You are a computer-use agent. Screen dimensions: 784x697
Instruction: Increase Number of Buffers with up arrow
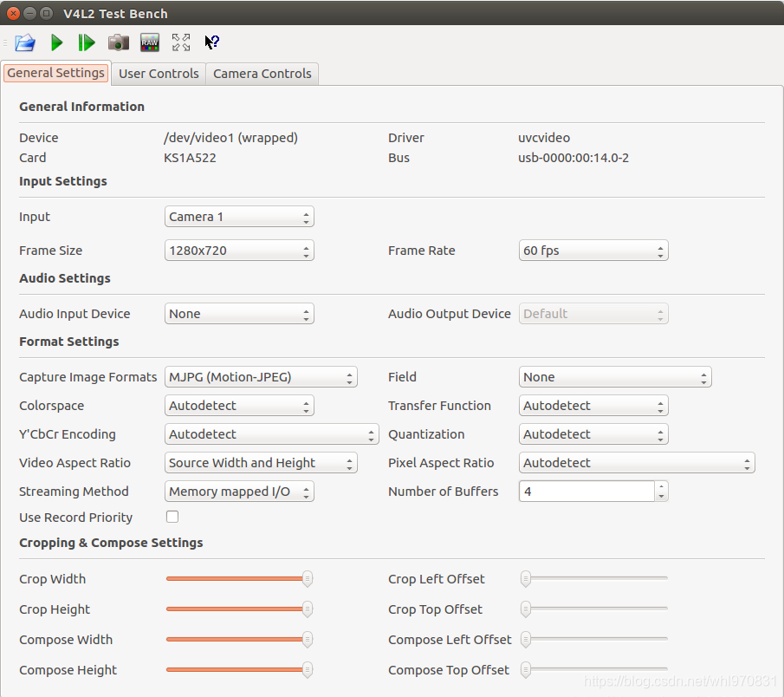662,485
